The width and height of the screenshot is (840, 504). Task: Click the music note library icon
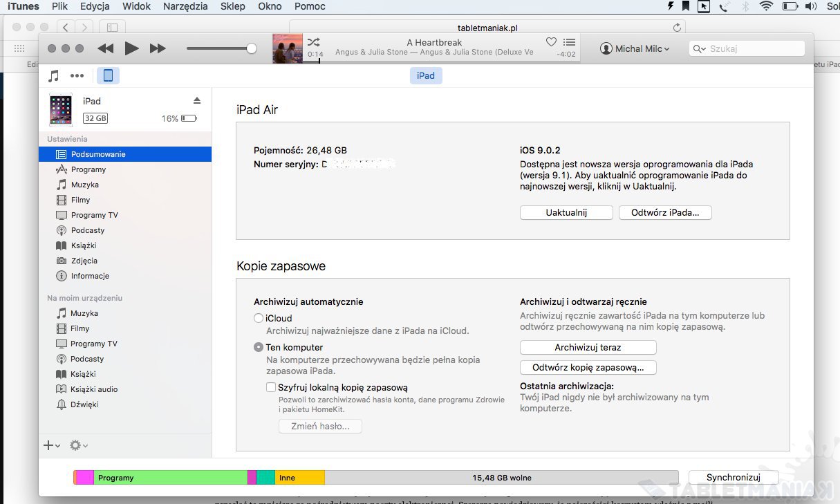tap(54, 76)
